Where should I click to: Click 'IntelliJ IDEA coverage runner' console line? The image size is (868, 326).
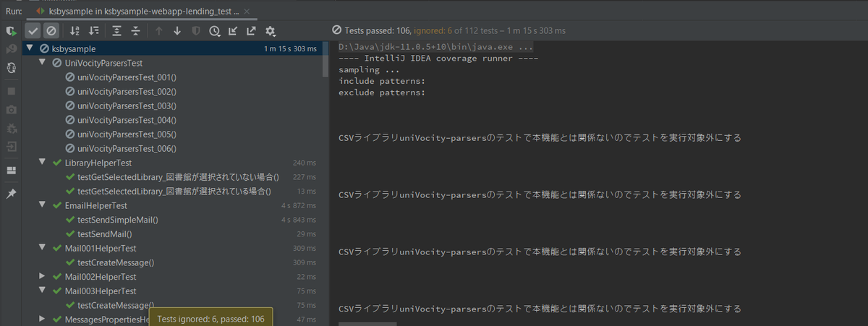point(438,59)
